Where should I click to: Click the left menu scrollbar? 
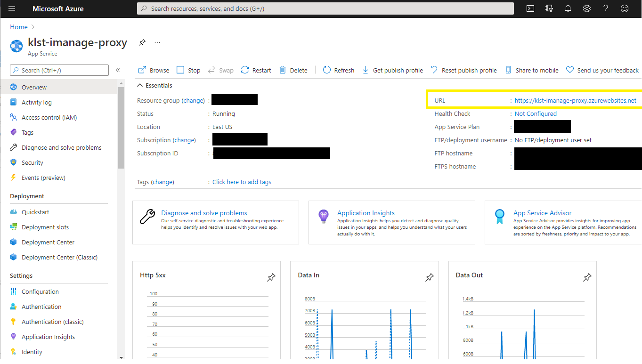pos(122,127)
